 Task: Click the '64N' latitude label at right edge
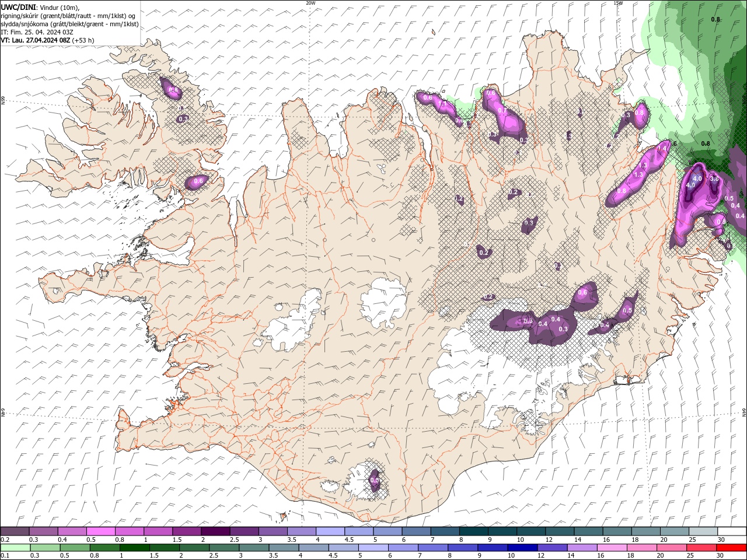(745, 412)
